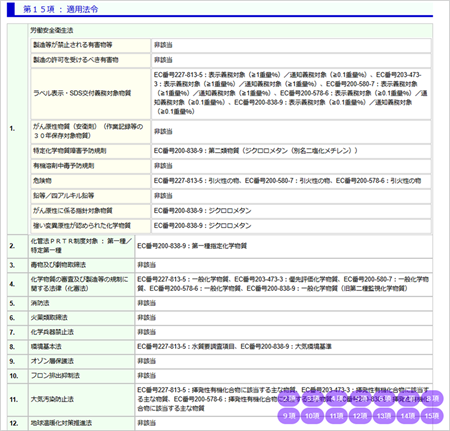Go to section 4項 via purple pill
Image resolution: width=450 pixels, height=431 pixels.
(336, 399)
